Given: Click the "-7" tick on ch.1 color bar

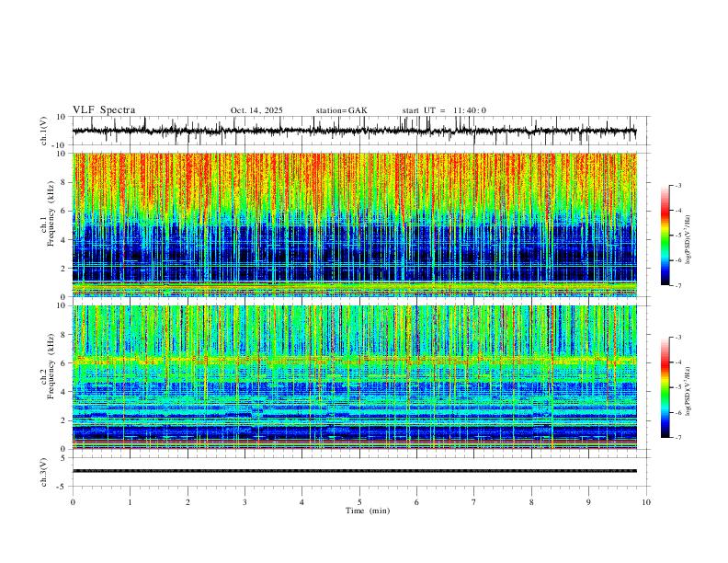Looking at the screenshot, I should pos(677,285).
